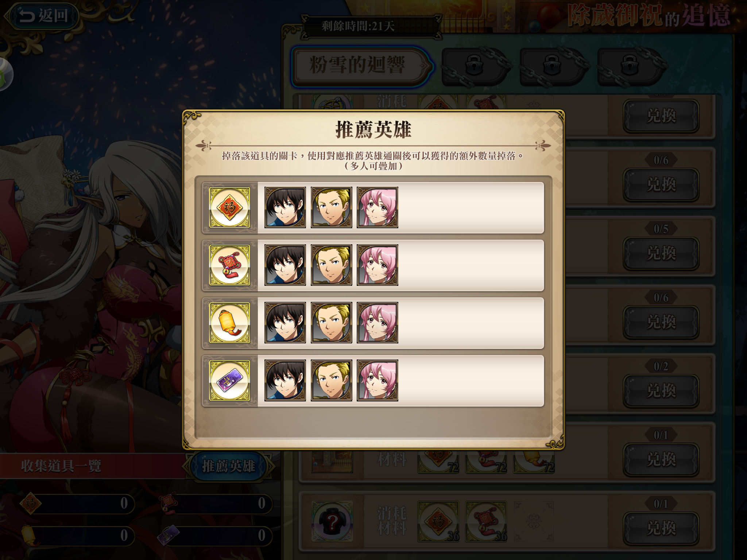
Task: Tap blond hero portrait in first row
Action: (x=331, y=207)
